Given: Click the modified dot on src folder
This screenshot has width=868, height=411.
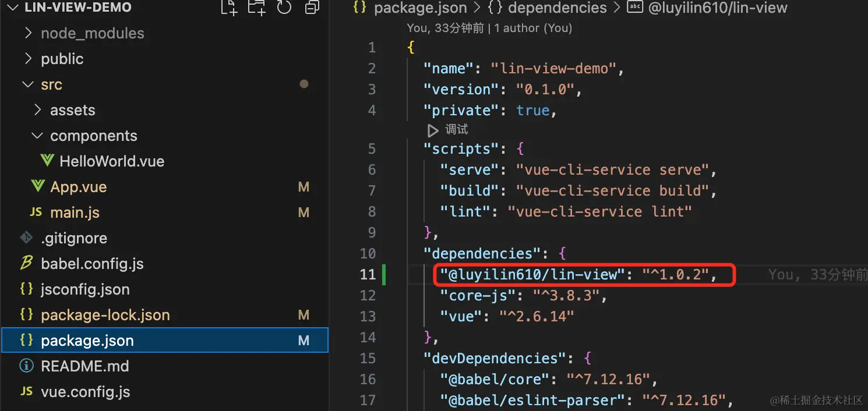Looking at the screenshot, I should tap(304, 84).
